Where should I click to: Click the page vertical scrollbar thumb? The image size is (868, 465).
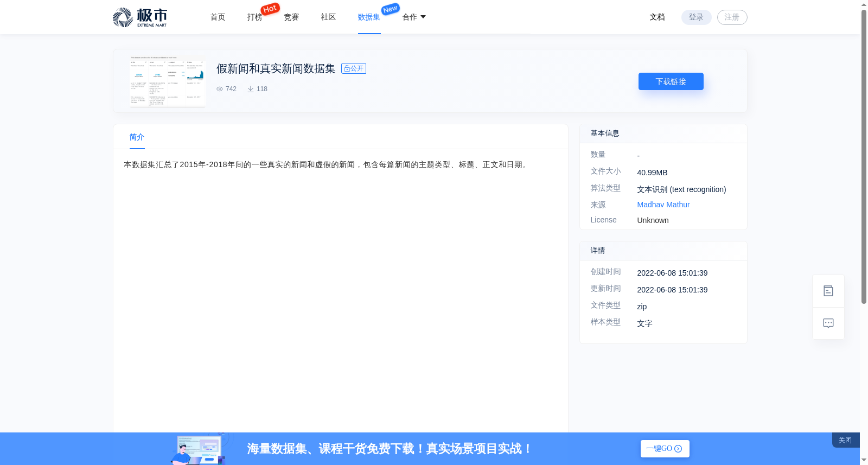864,157
